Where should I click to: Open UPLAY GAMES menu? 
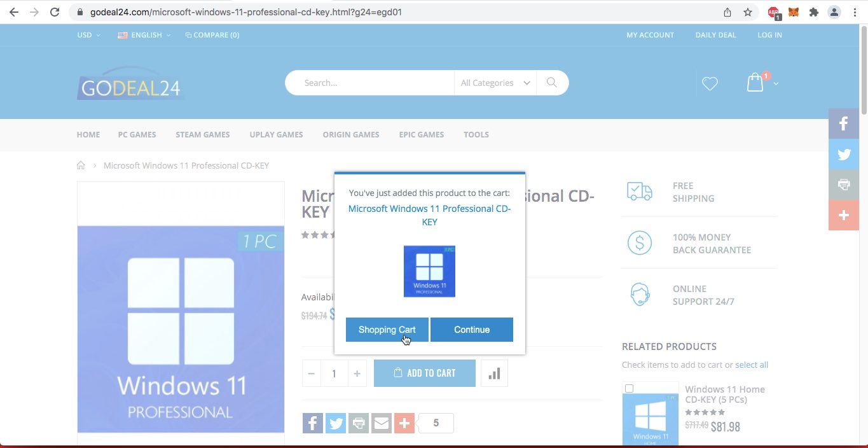point(277,134)
